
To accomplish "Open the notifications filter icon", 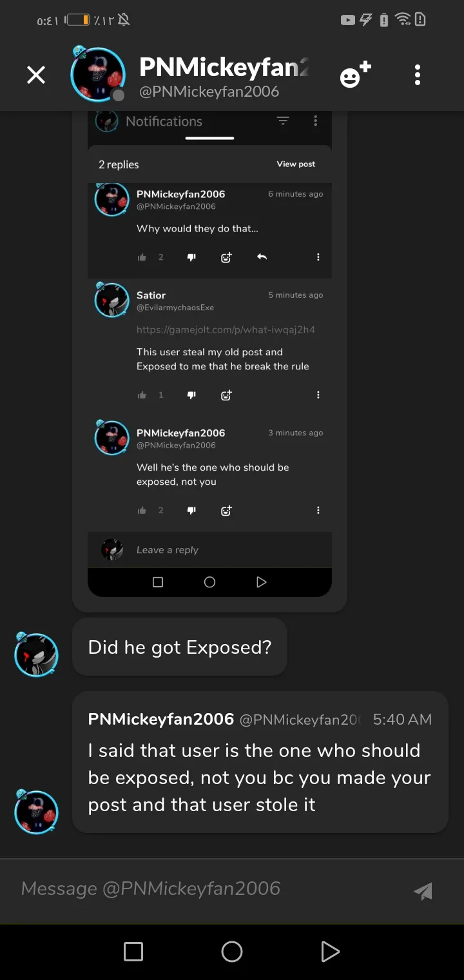I will pyautogui.click(x=283, y=121).
